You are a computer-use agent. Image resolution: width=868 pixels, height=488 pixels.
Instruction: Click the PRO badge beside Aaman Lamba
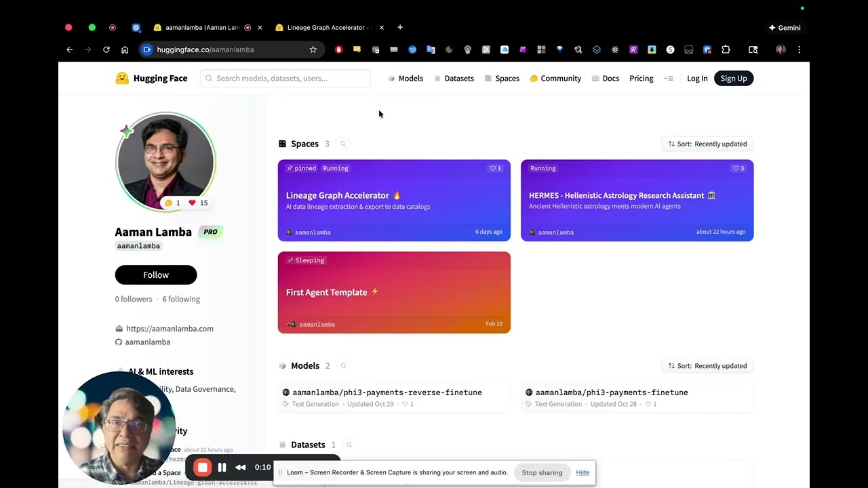pos(211,232)
